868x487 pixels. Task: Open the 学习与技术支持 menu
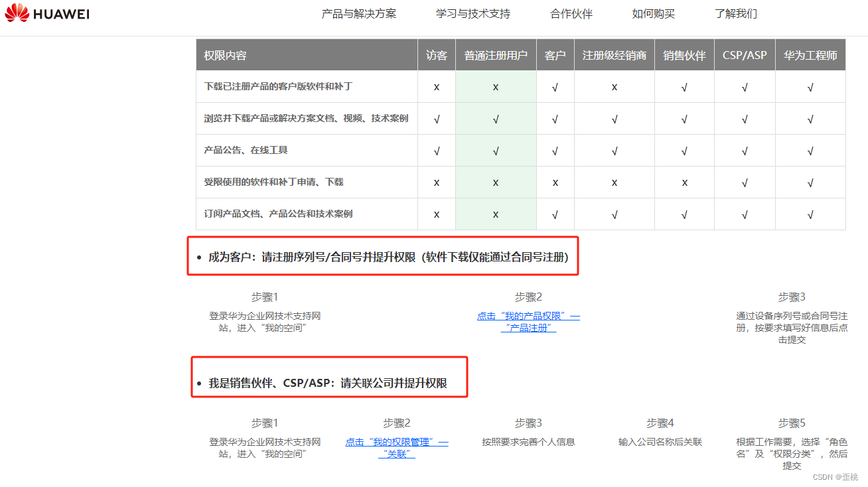(x=473, y=14)
